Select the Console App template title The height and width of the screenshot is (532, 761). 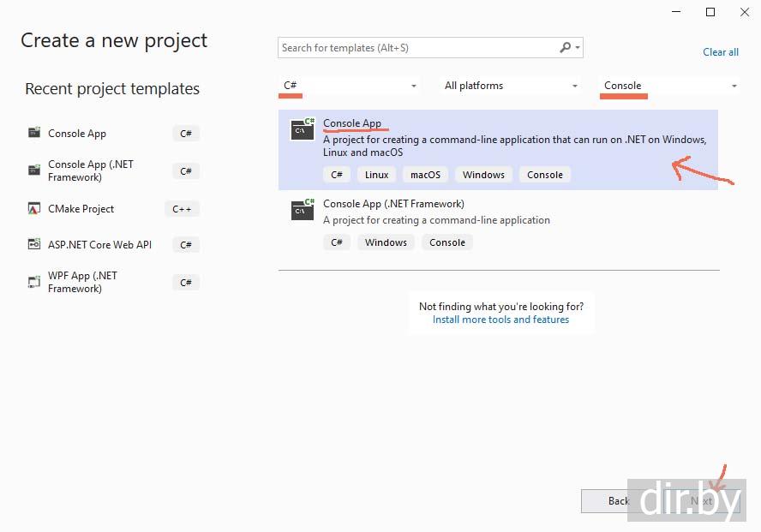pos(352,123)
